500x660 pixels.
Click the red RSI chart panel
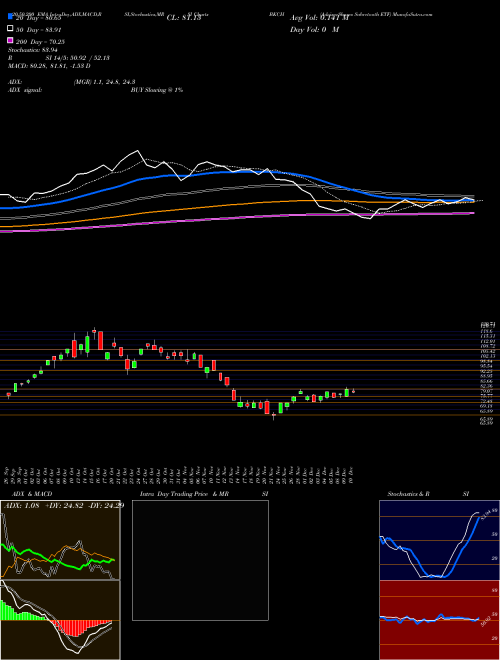[439, 620]
